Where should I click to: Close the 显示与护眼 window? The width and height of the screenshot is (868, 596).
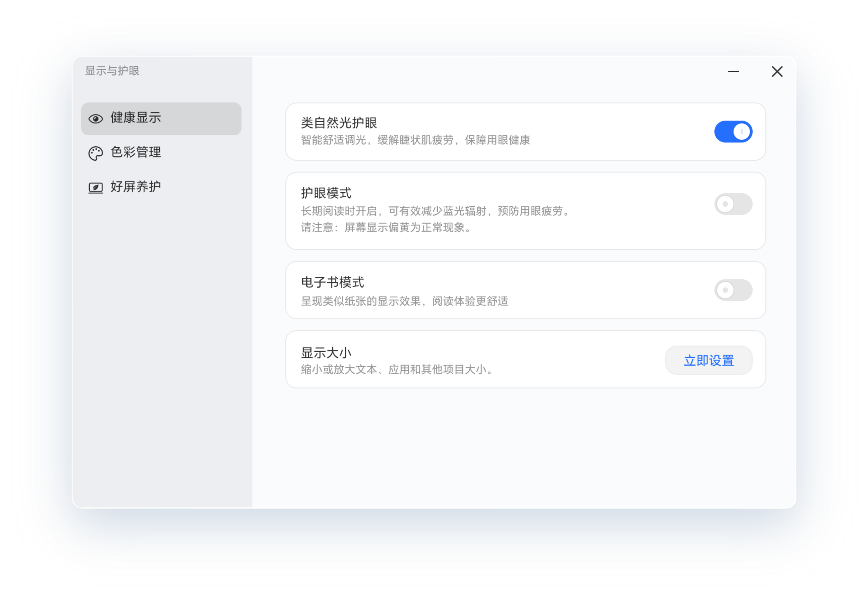(x=777, y=71)
